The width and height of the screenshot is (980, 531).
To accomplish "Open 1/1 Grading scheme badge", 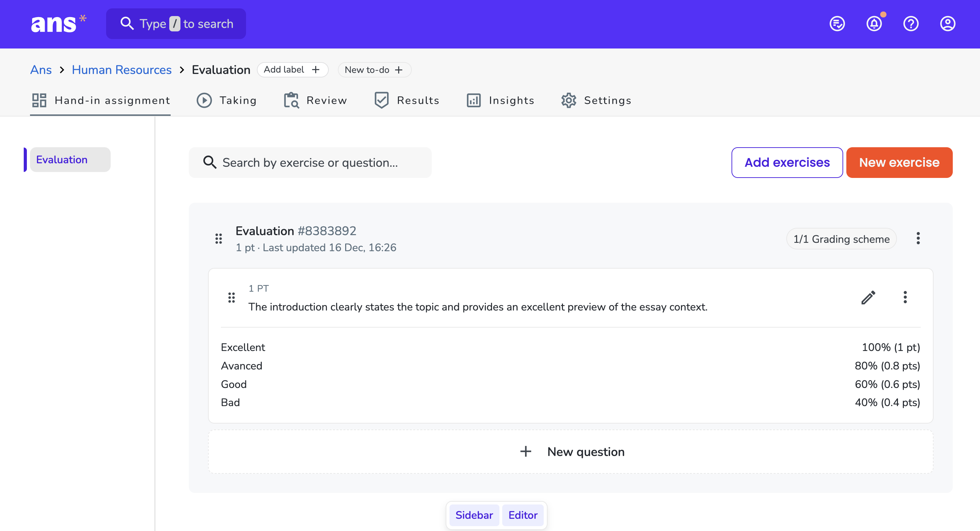I will [x=841, y=239].
